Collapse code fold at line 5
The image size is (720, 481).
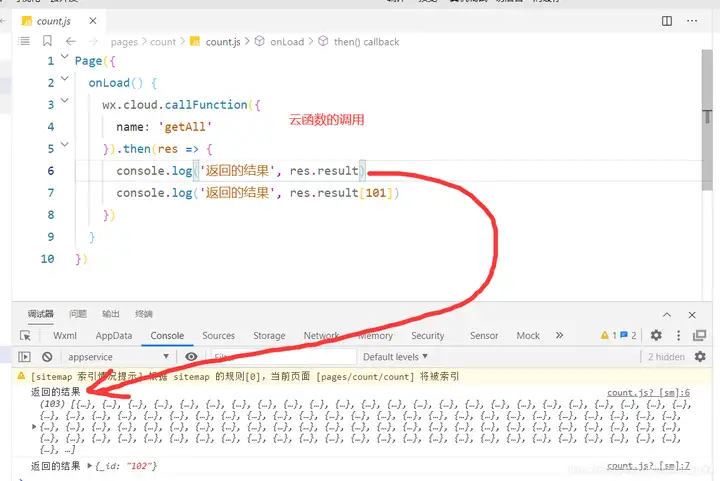click(65, 145)
